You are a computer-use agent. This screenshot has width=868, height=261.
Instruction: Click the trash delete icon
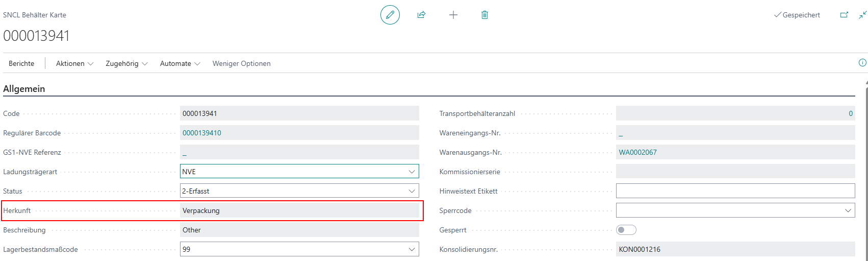[x=484, y=15]
